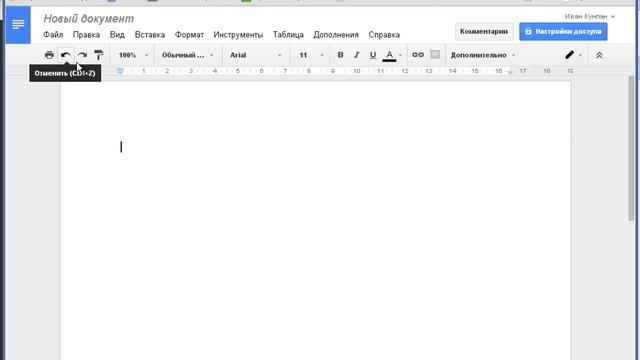640x360 pixels.
Task: Click the Print icon
Action: pos(49,55)
